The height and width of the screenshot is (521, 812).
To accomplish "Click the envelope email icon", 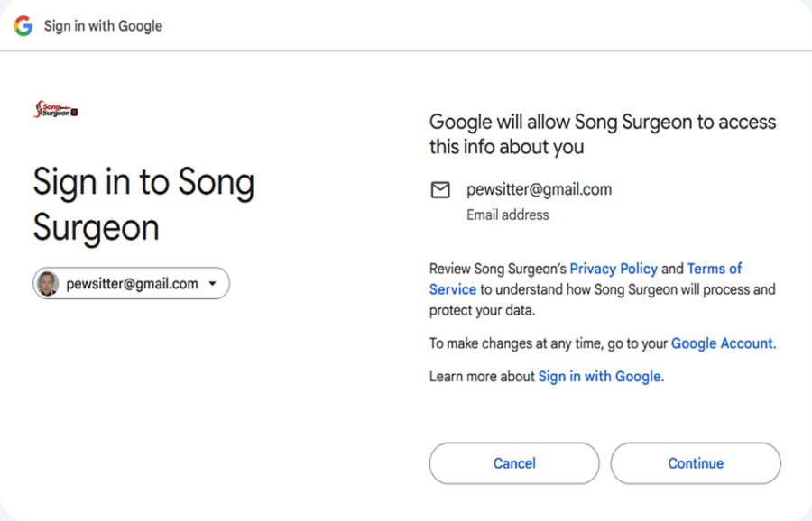I will tap(440, 190).
